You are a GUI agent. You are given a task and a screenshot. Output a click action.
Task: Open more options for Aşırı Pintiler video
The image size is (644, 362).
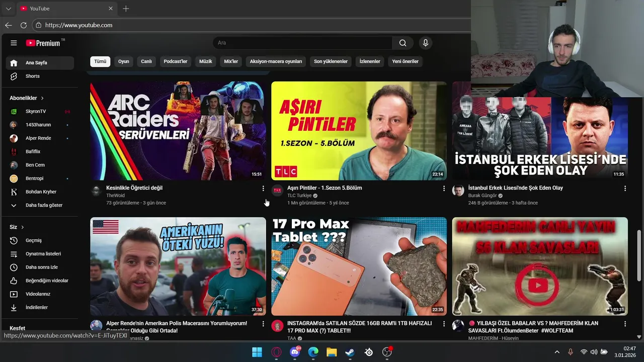click(444, 188)
